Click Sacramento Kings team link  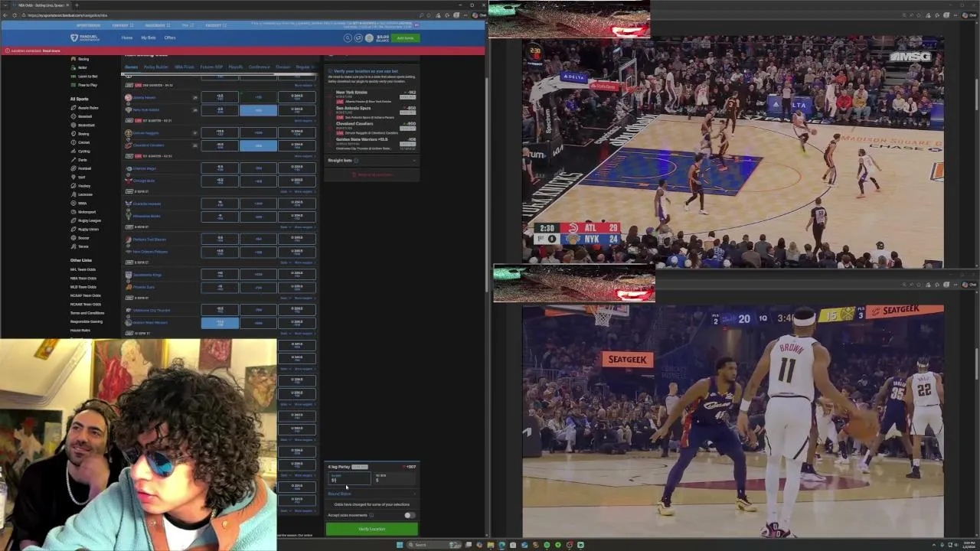147,275
